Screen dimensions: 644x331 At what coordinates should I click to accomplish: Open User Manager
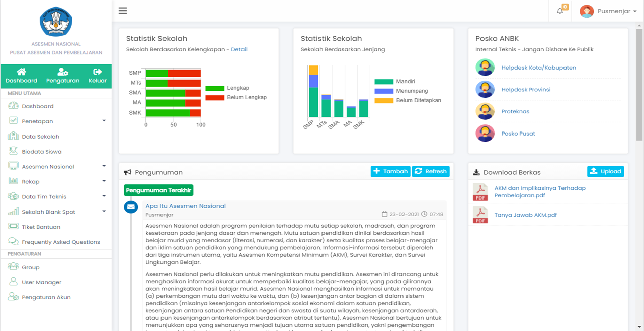[x=42, y=283]
